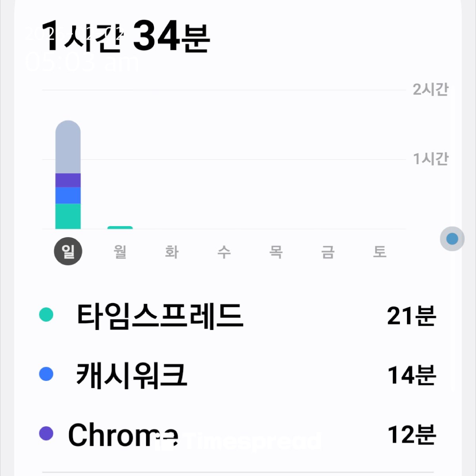Tap the purple dot beside Chrome
This screenshot has width=476, height=476.
(x=46, y=434)
